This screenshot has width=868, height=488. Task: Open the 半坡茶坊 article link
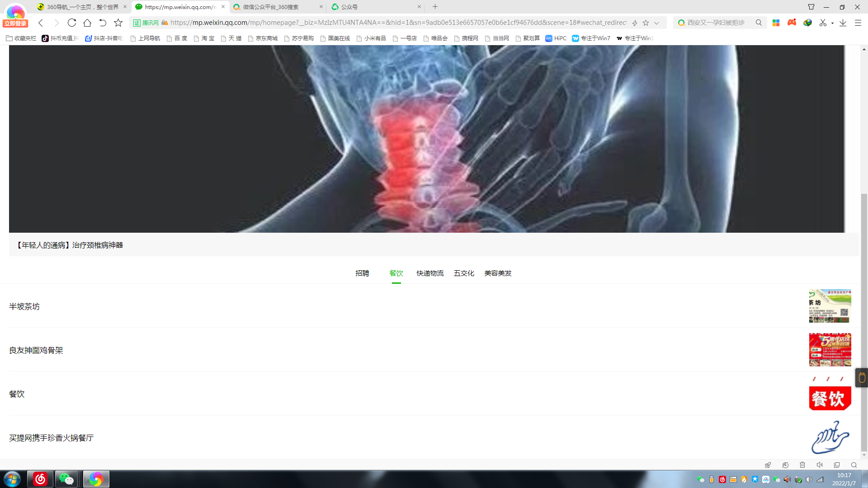pyautogui.click(x=24, y=306)
